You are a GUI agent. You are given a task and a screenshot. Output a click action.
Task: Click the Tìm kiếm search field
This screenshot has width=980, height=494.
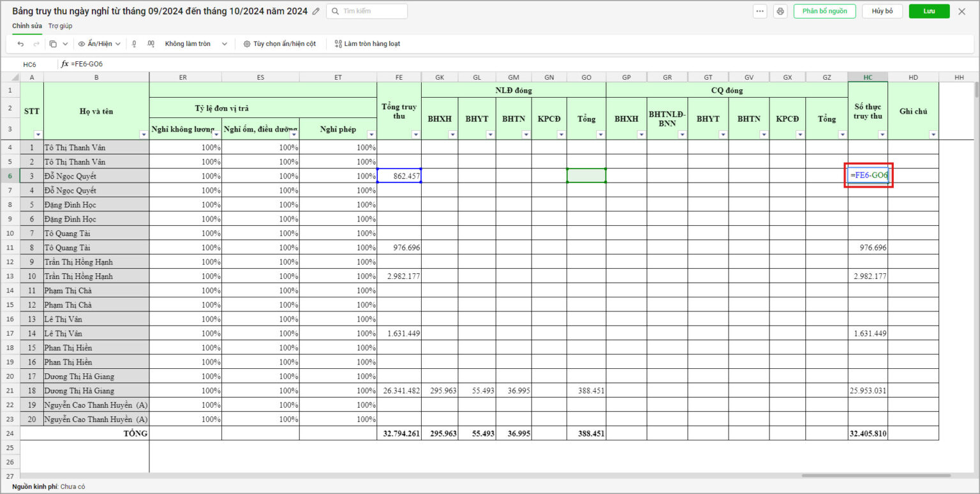click(367, 11)
